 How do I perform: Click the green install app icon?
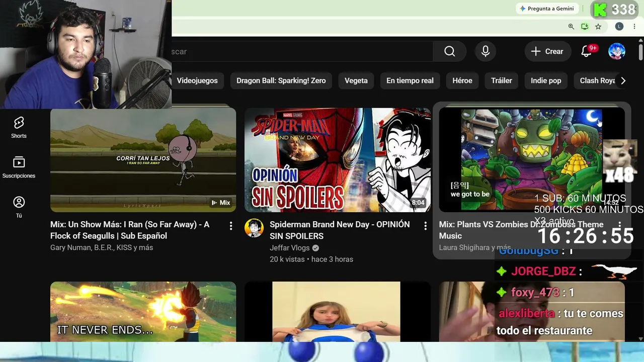[x=585, y=27]
